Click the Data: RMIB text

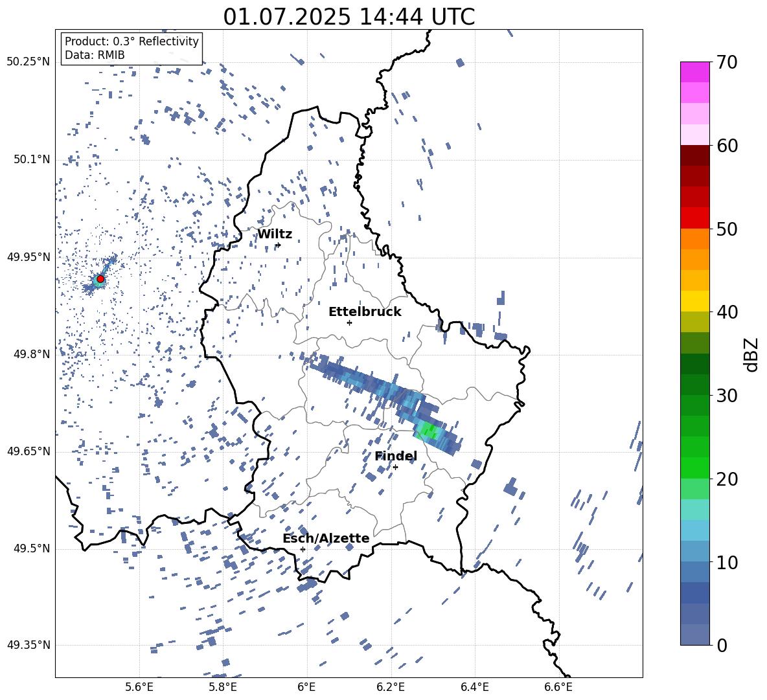click(x=95, y=55)
